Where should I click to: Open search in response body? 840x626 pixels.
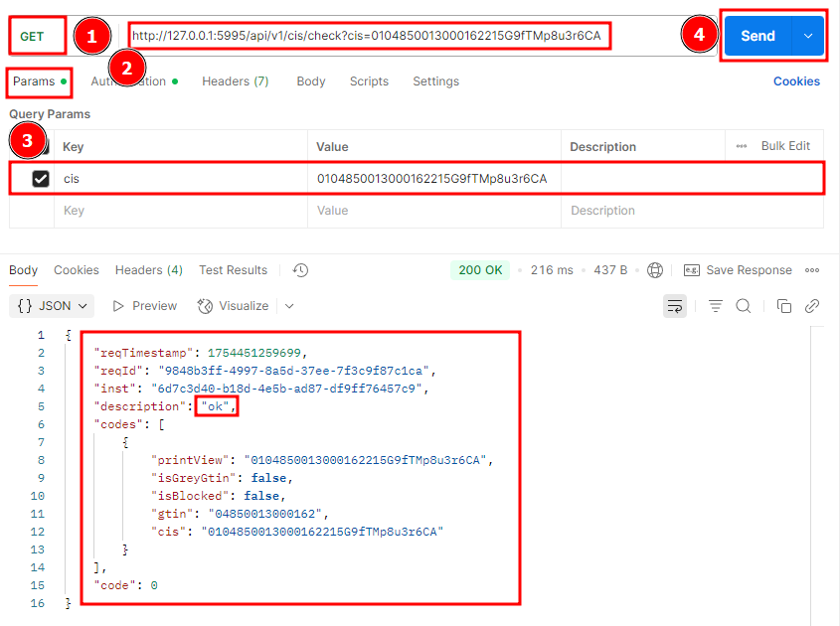[x=744, y=306]
